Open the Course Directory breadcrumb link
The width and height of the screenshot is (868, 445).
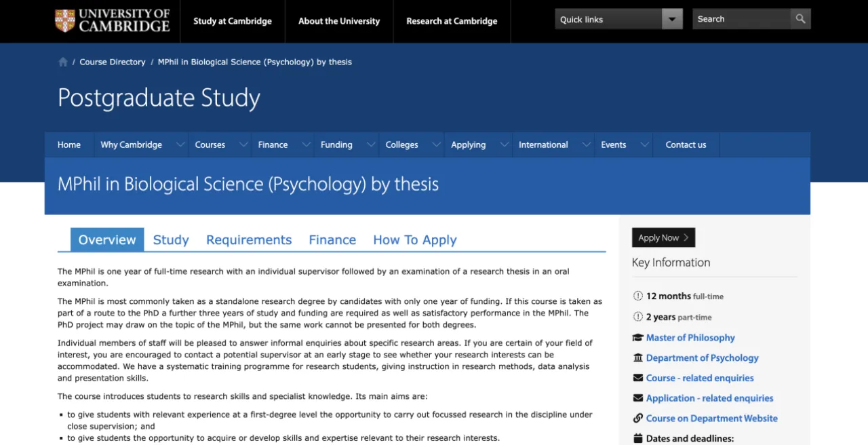pyautogui.click(x=113, y=62)
